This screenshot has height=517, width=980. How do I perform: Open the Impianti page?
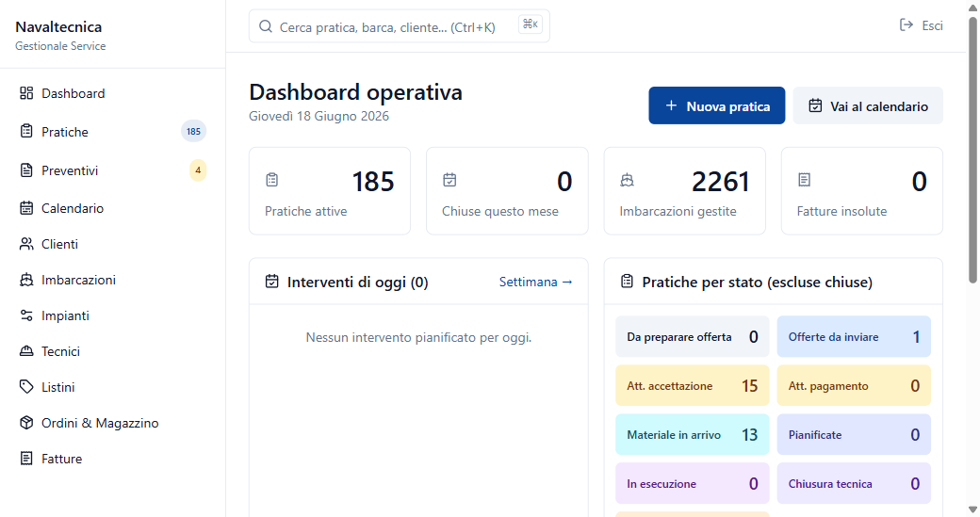[x=113, y=315]
